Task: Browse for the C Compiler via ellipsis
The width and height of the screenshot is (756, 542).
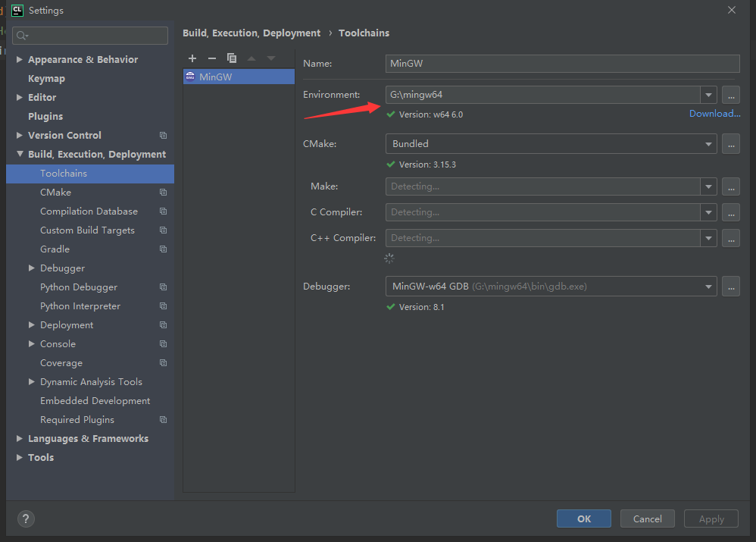Action: tap(730, 212)
